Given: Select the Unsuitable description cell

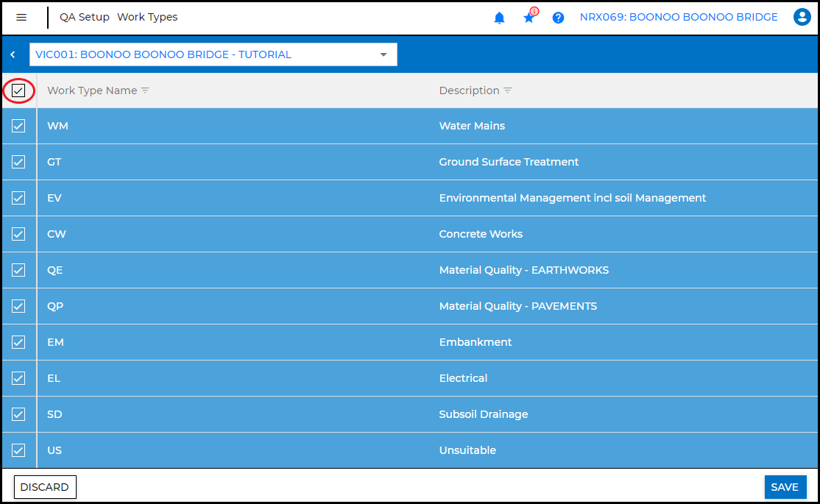Looking at the screenshot, I should click(x=467, y=451).
